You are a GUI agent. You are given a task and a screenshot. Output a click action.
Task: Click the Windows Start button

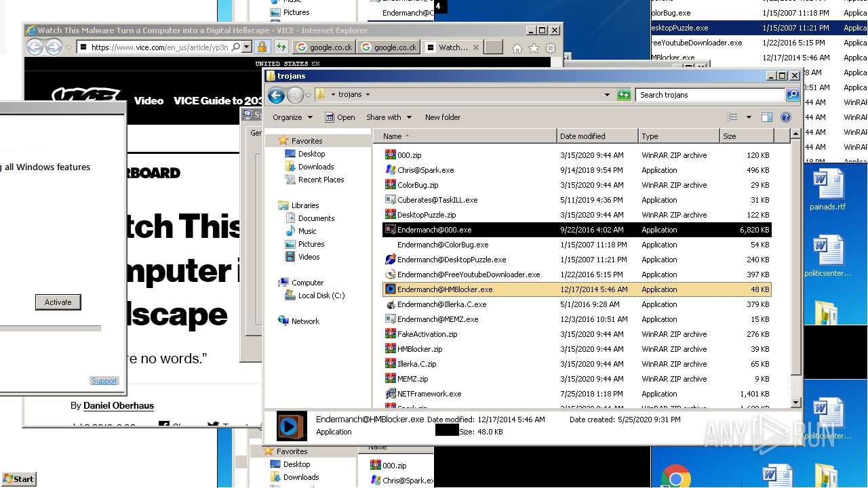[x=19, y=479]
